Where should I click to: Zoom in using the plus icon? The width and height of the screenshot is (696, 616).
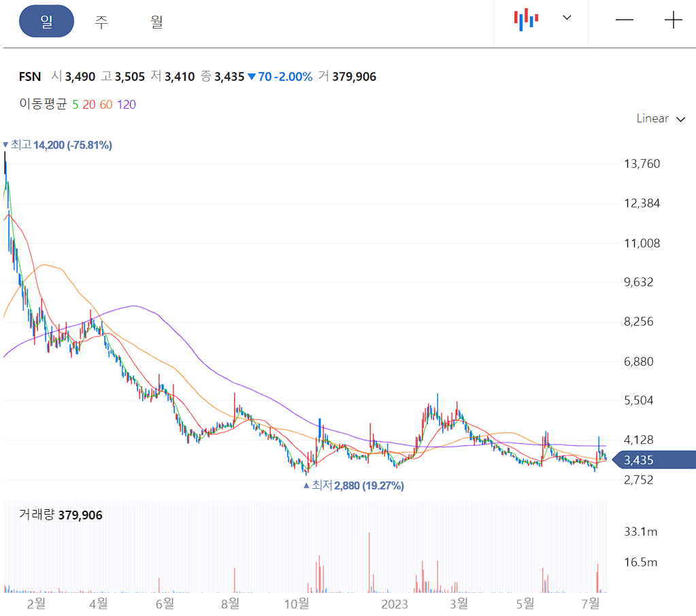tap(673, 20)
